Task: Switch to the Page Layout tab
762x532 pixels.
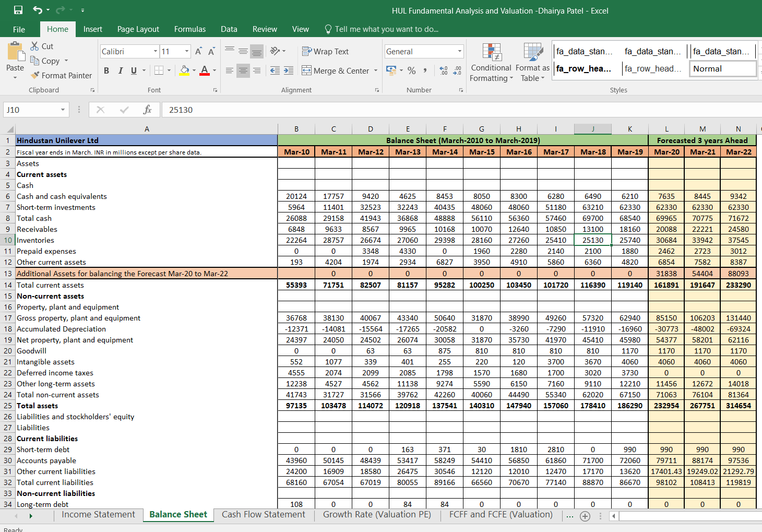Action: coord(138,29)
